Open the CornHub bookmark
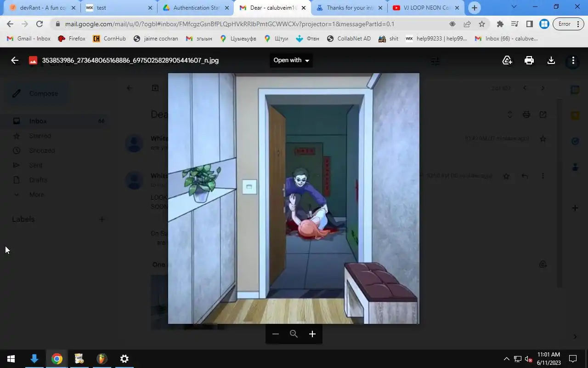Screen dimensions: 588x368 [109, 39]
